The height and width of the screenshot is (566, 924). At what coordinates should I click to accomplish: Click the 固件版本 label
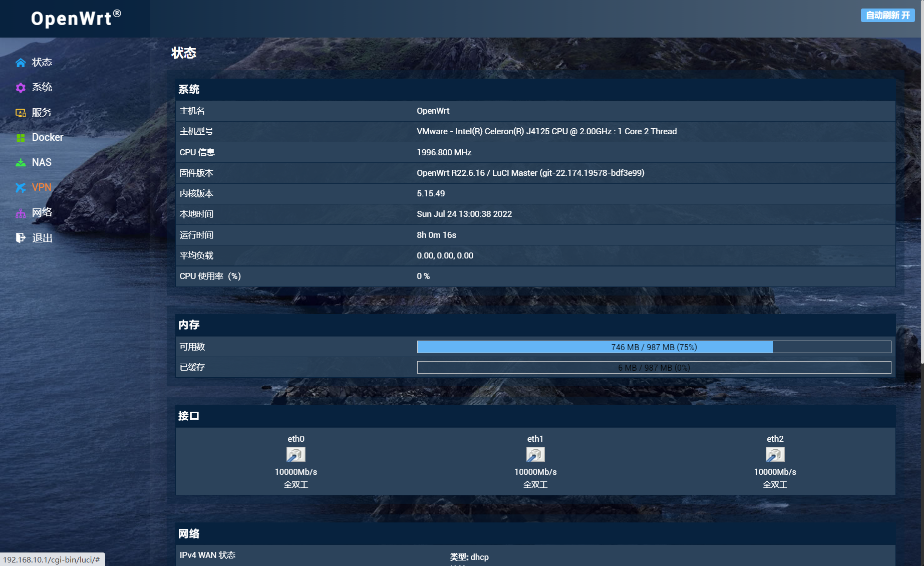click(196, 173)
